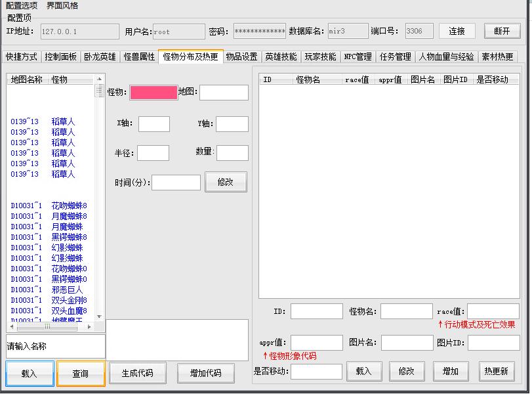Click the orange-bordered 查询 button

81,374
